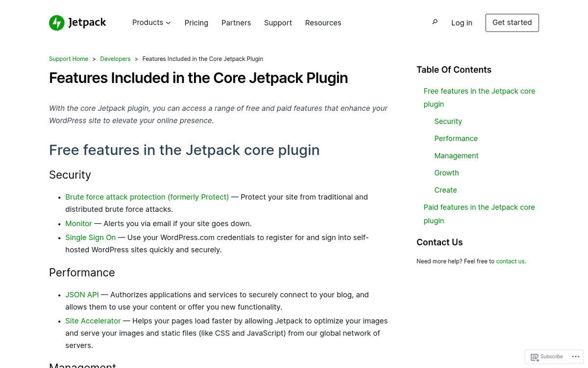This screenshot has width=588, height=368.
Task: Click the Log in link
Action: 462,23
